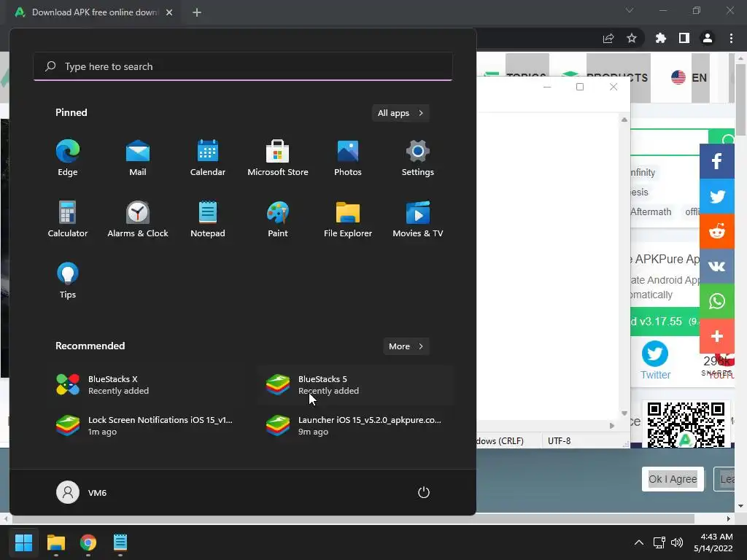The image size is (747, 560).
Task: Show More recommended items
Action: click(406, 346)
